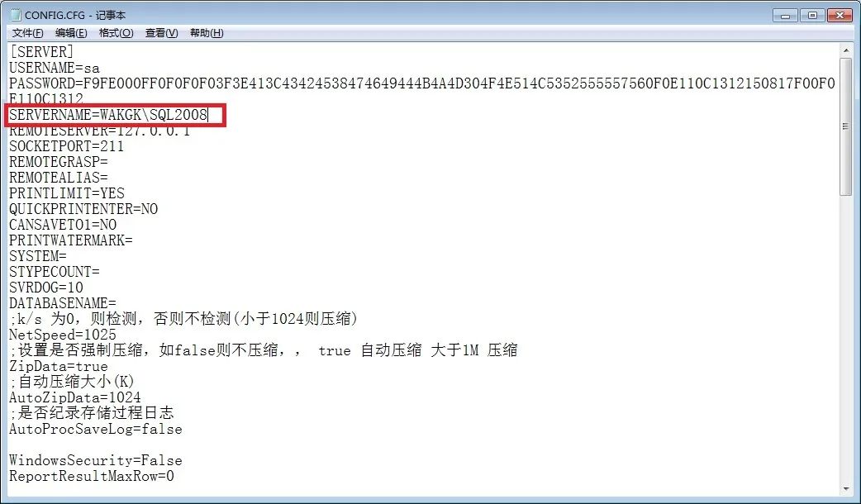861x504 pixels.
Task: Open the 编辑(E) menu
Action: tap(71, 33)
